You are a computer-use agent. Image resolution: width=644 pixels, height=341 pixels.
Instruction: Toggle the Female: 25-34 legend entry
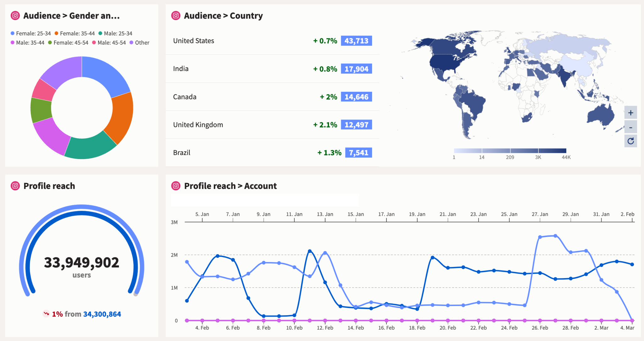31,33
